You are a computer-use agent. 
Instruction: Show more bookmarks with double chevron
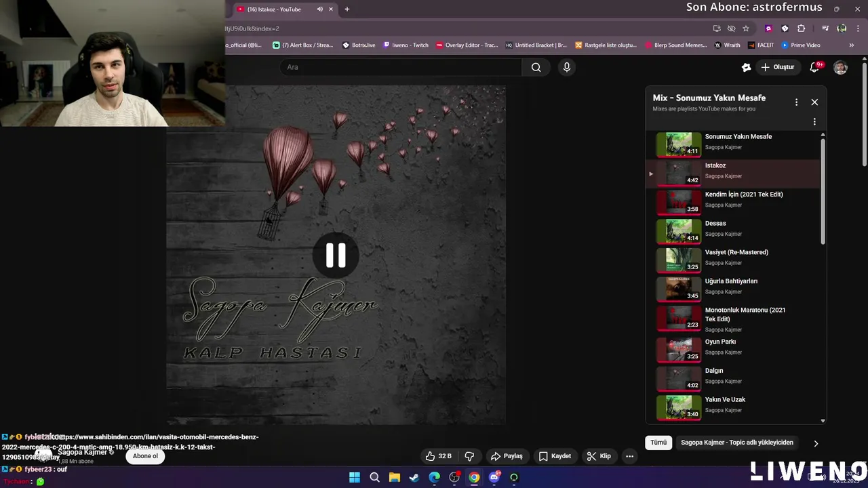pyautogui.click(x=852, y=45)
